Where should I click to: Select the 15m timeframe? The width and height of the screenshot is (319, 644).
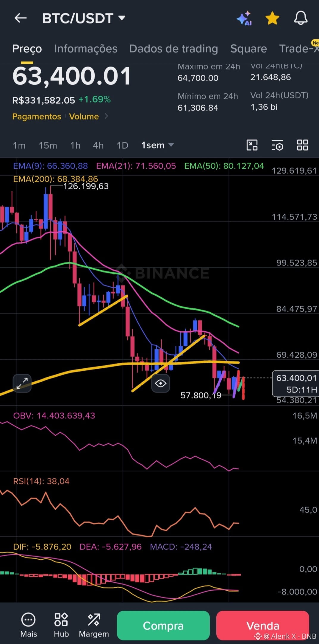tap(48, 145)
